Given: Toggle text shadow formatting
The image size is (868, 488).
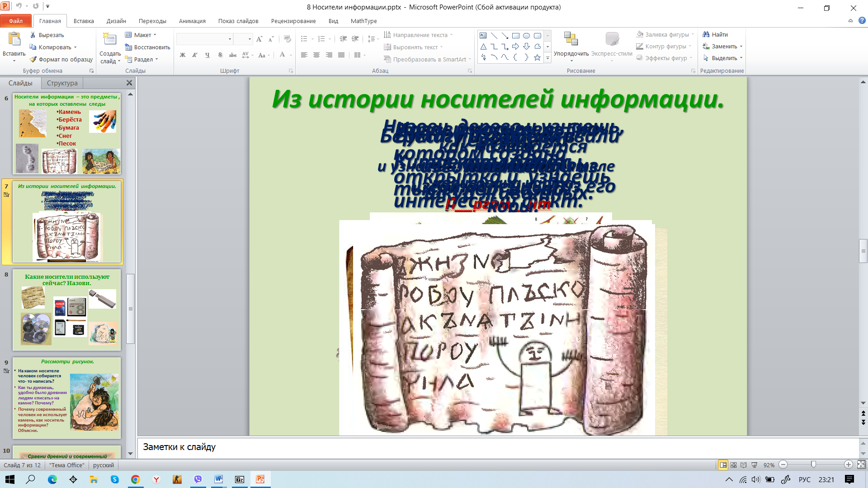Looking at the screenshot, I should (220, 55).
